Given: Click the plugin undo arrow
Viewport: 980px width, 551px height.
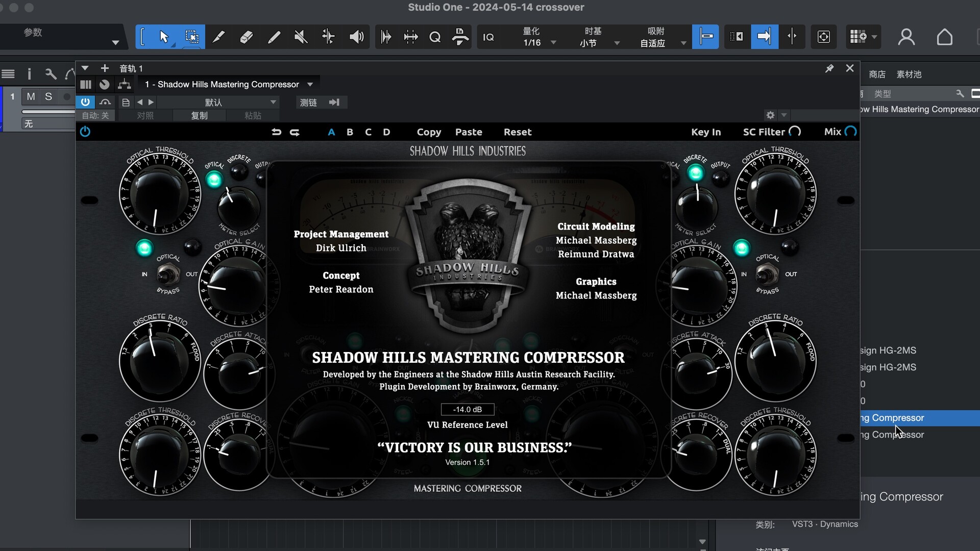Looking at the screenshot, I should click(x=276, y=132).
